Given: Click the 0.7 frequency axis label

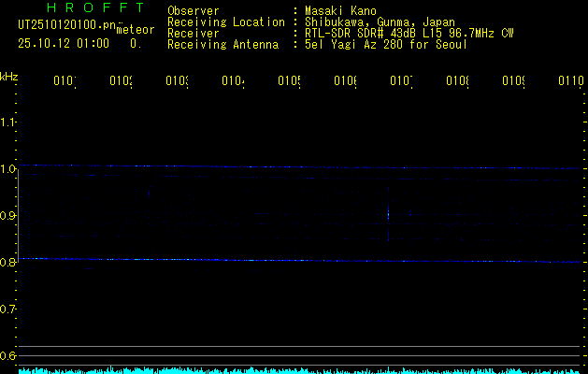Looking at the screenshot, I should 8,309.
